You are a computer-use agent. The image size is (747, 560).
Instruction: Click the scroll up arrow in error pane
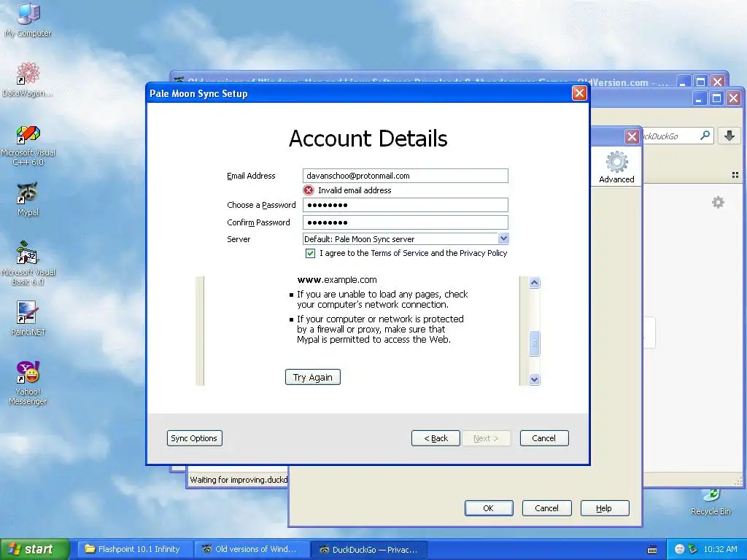535,283
